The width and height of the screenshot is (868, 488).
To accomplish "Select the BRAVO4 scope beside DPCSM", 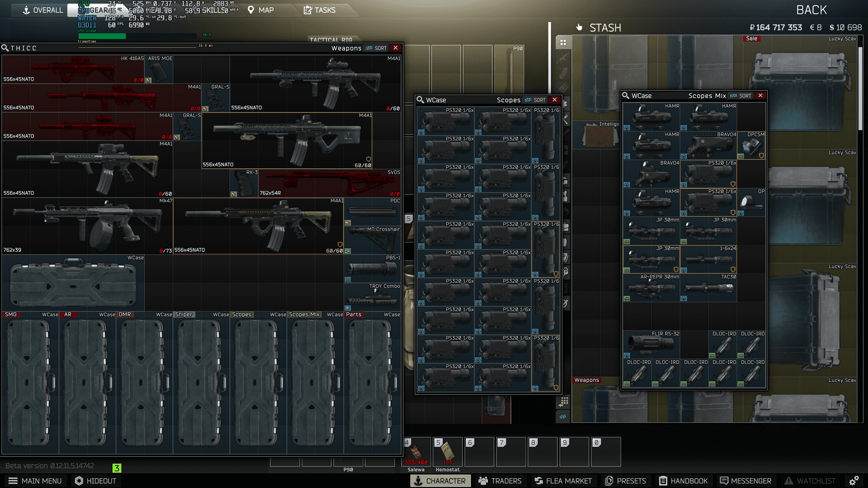I will 708,145.
